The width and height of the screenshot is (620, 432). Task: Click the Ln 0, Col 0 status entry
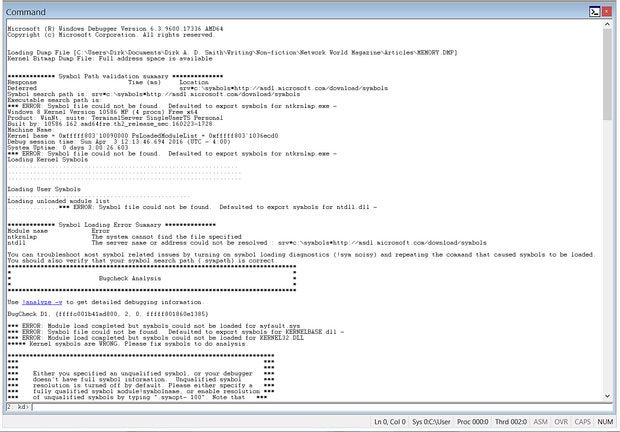pos(390,422)
